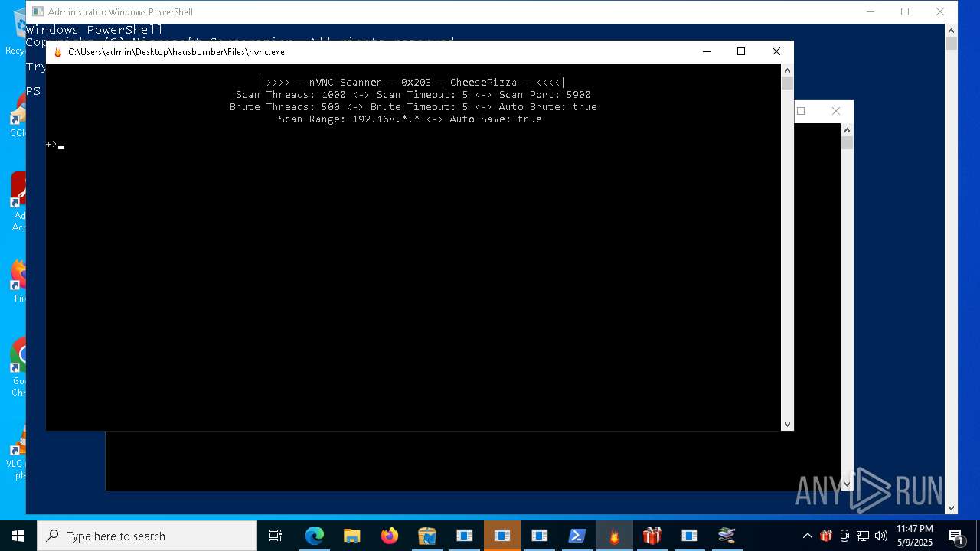Image resolution: width=980 pixels, height=551 pixels.
Task: Click the Auto Brute: true text
Action: [548, 107]
